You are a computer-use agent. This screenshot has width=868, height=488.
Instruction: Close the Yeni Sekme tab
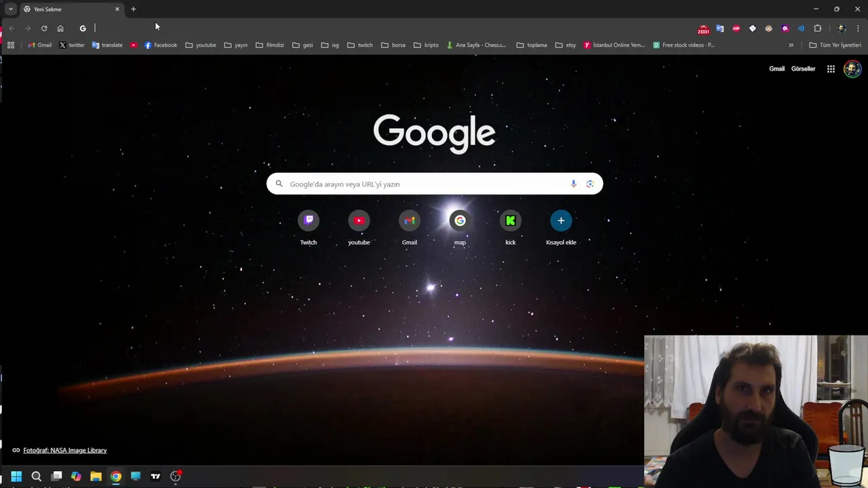(x=117, y=9)
